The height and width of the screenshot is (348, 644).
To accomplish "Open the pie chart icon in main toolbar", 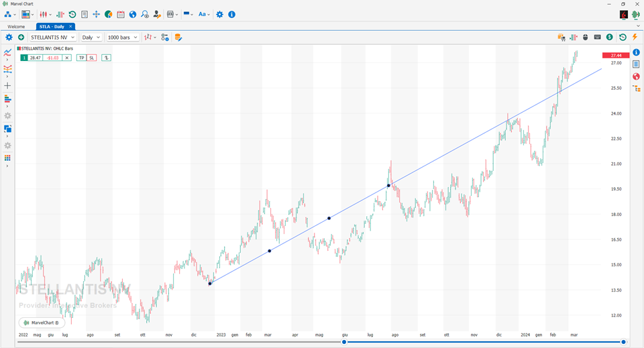I will coord(109,14).
